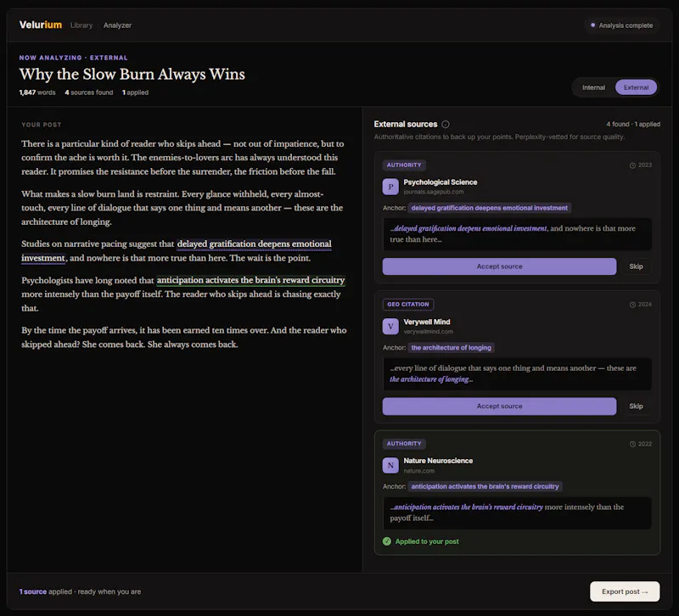The width and height of the screenshot is (679, 616).
Task: Click the Verywell Mind 'V' source icon
Action: (x=390, y=327)
